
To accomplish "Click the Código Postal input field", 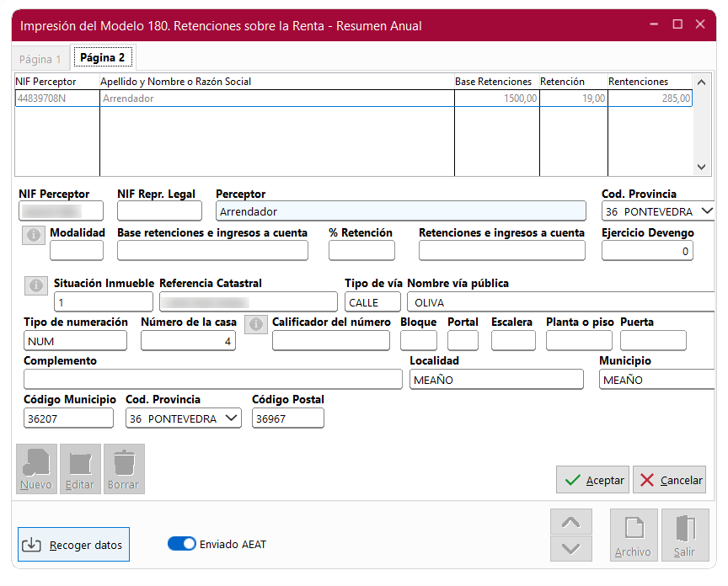I will coord(287,418).
